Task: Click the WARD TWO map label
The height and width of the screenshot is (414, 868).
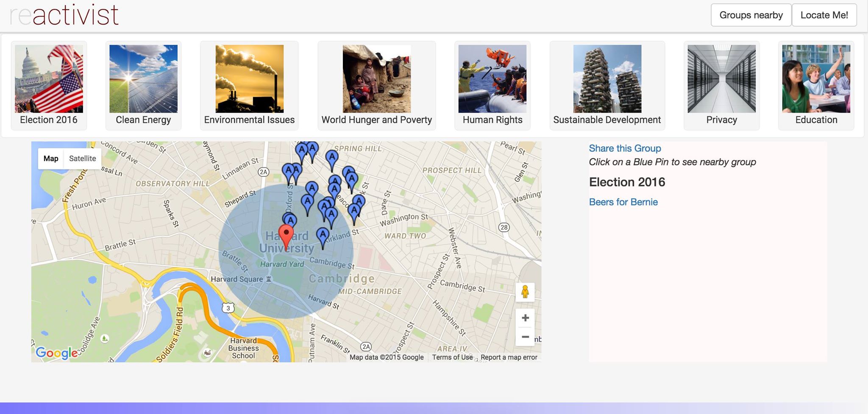Action: pyautogui.click(x=405, y=236)
